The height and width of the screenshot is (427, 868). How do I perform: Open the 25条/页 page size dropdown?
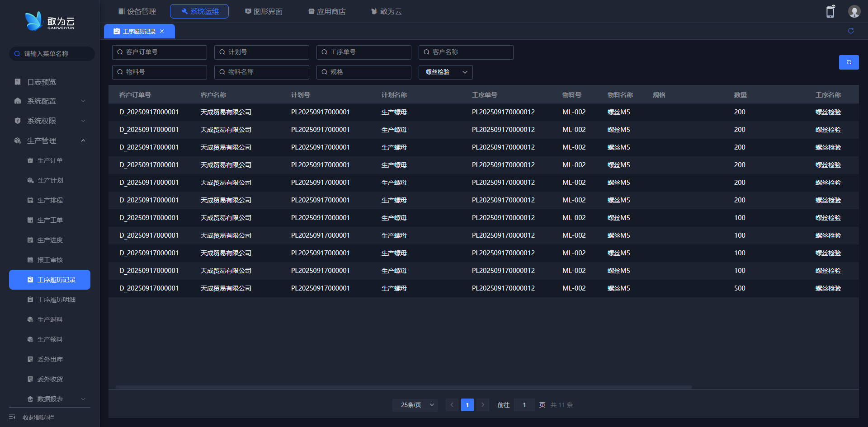(415, 405)
